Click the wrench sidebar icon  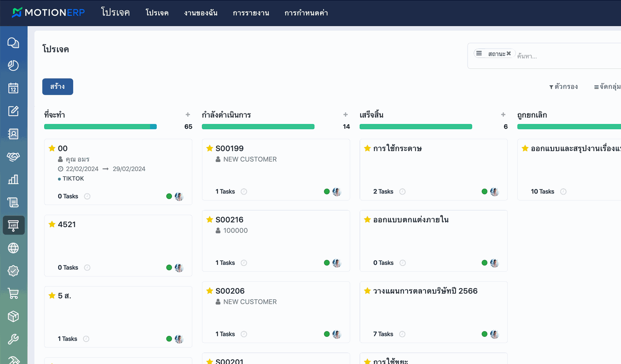tap(13, 339)
